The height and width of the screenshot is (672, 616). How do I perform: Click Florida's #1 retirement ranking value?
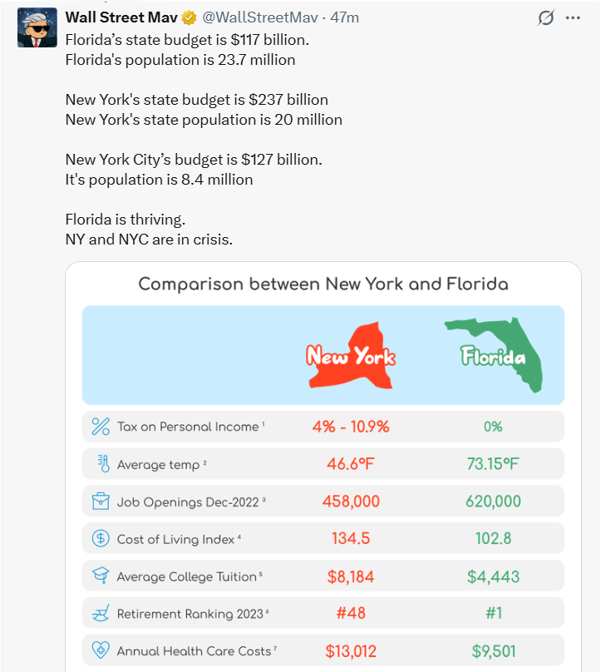[493, 614]
